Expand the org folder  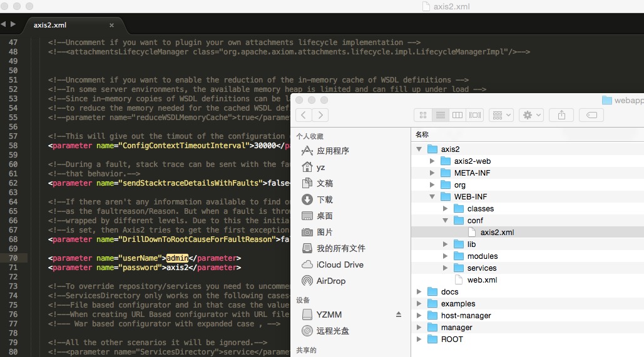pyautogui.click(x=432, y=185)
